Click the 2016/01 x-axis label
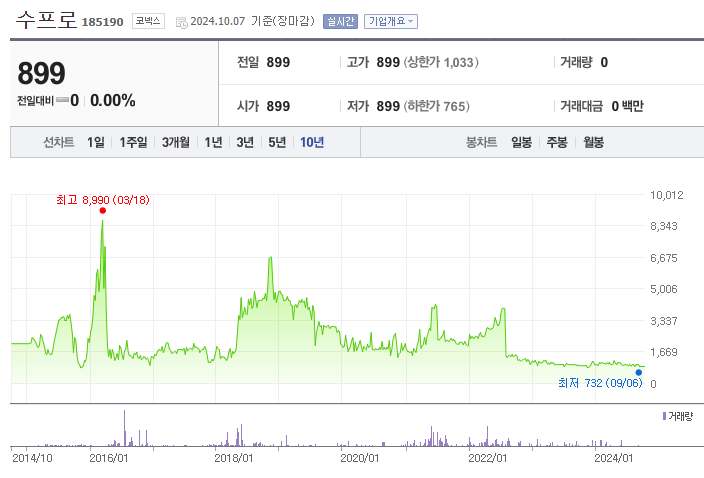Image resolution: width=704 pixels, height=478 pixels. coord(109,458)
